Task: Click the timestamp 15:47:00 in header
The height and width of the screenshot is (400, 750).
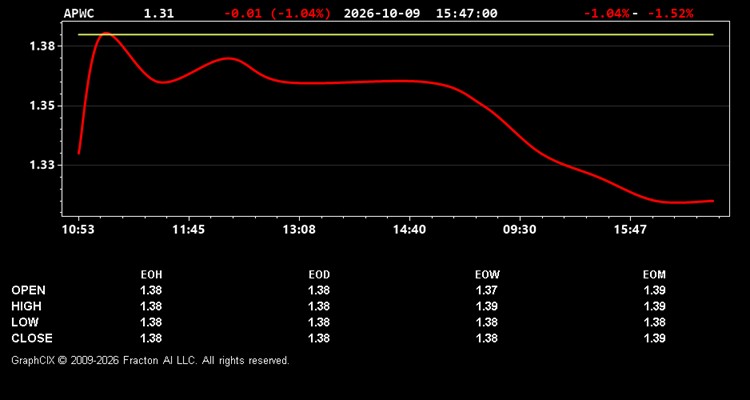Action: (466, 13)
